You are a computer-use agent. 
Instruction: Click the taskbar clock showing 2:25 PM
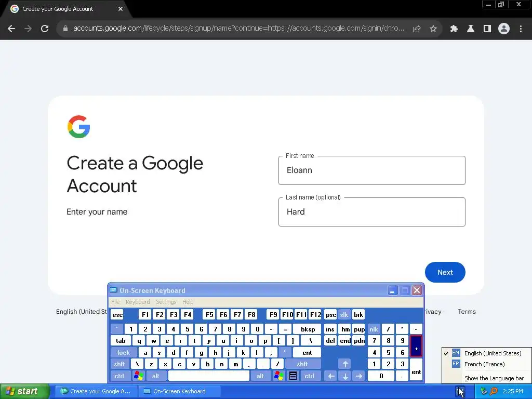[513, 391]
